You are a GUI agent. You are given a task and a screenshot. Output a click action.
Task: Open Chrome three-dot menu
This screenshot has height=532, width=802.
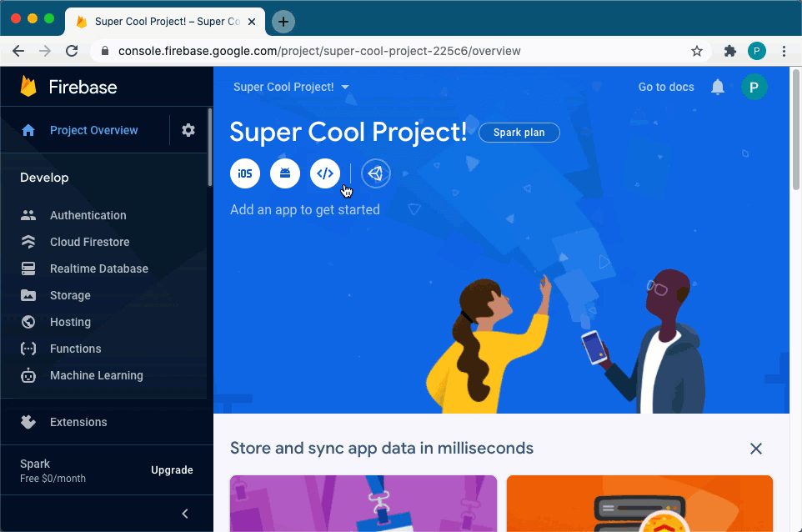tap(784, 51)
